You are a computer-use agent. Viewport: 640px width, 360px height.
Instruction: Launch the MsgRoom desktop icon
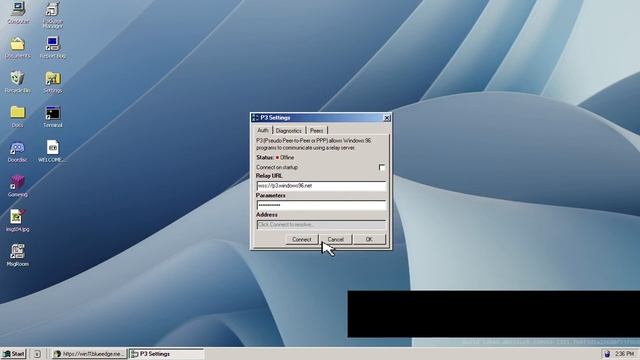coord(18,256)
